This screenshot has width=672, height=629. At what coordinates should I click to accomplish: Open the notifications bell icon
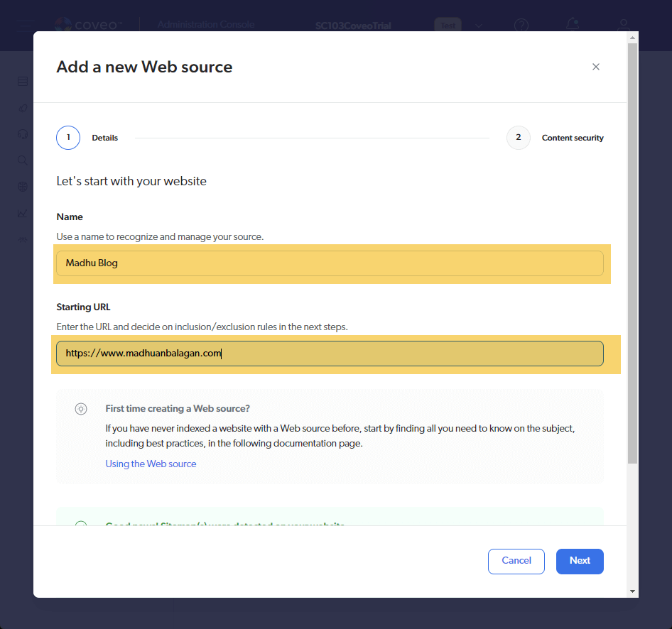572,26
